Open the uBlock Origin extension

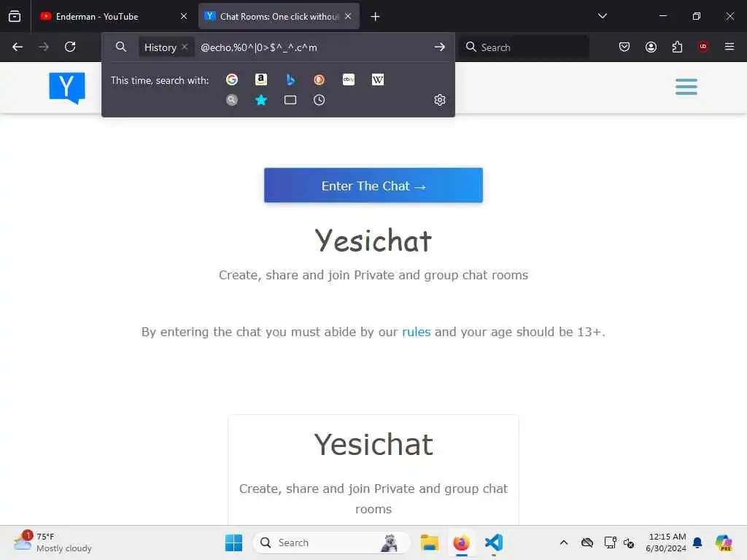coord(703,47)
